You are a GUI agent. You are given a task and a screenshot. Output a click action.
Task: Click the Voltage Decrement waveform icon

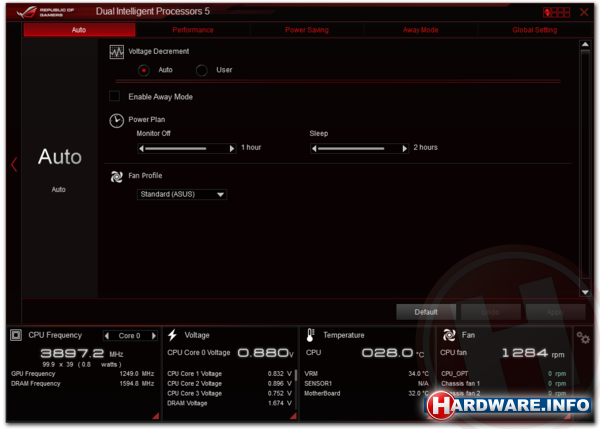(116, 52)
